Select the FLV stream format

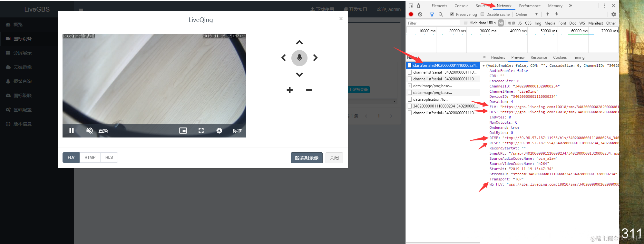71,158
